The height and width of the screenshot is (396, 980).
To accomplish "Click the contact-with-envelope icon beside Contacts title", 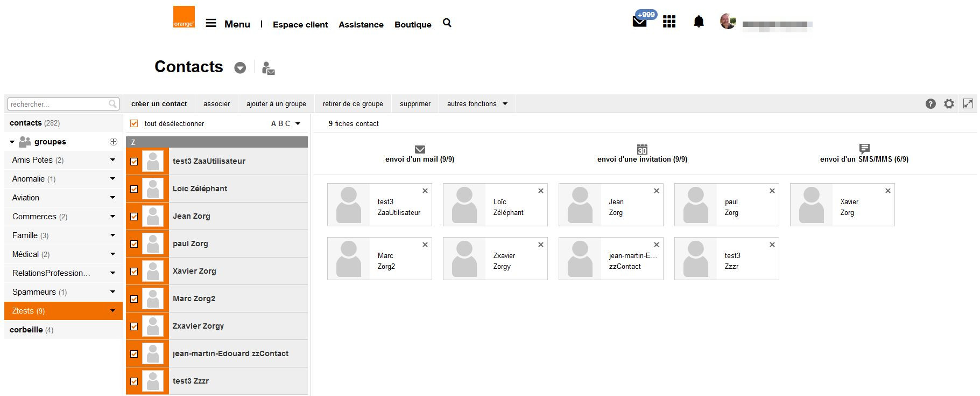I will (268, 68).
